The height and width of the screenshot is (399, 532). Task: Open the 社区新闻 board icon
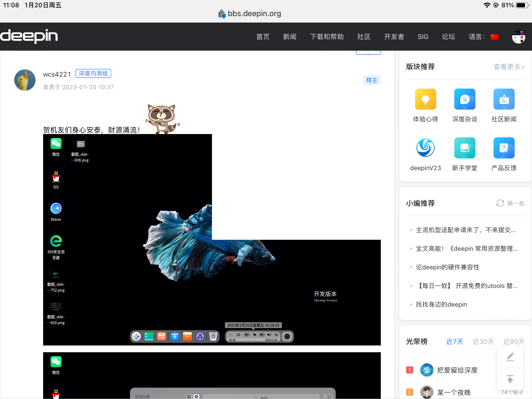[504, 99]
